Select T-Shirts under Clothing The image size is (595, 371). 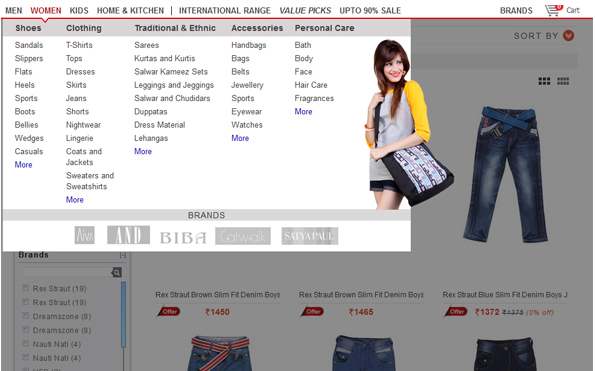[x=79, y=45]
